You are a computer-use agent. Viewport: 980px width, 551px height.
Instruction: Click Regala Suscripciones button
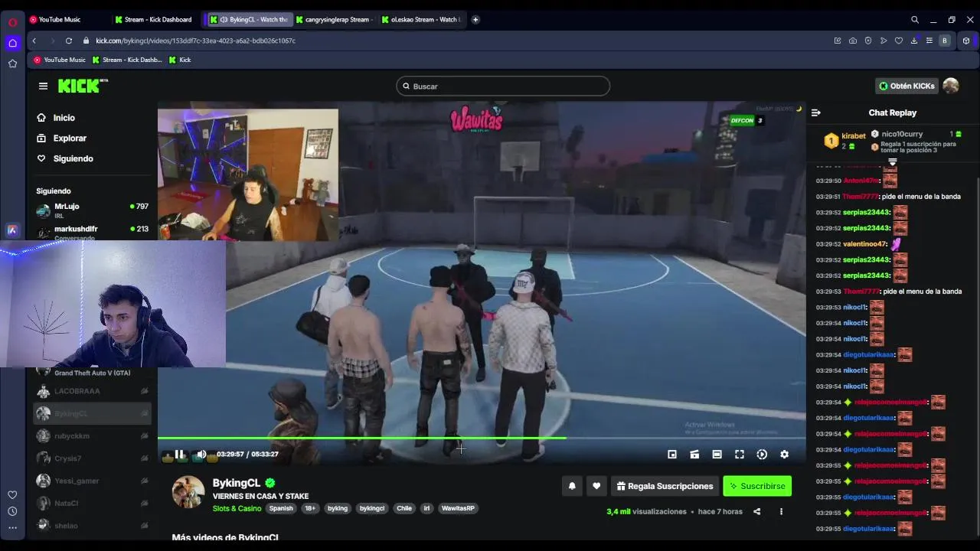coord(665,486)
